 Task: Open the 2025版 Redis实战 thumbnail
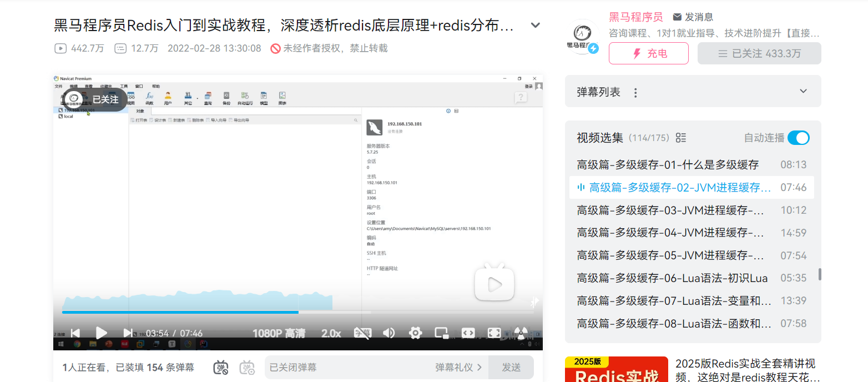pyautogui.click(x=616, y=369)
